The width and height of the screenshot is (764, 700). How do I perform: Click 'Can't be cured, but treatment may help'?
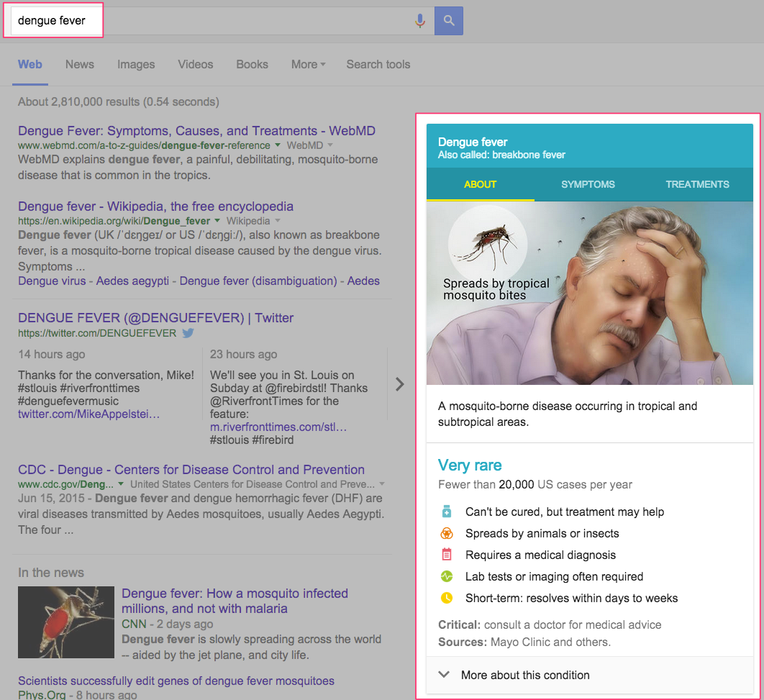point(565,512)
